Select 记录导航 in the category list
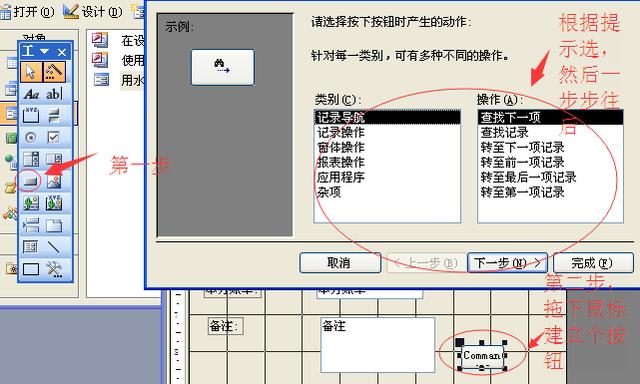The width and height of the screenshot is (640, 384). pos(387,118)
